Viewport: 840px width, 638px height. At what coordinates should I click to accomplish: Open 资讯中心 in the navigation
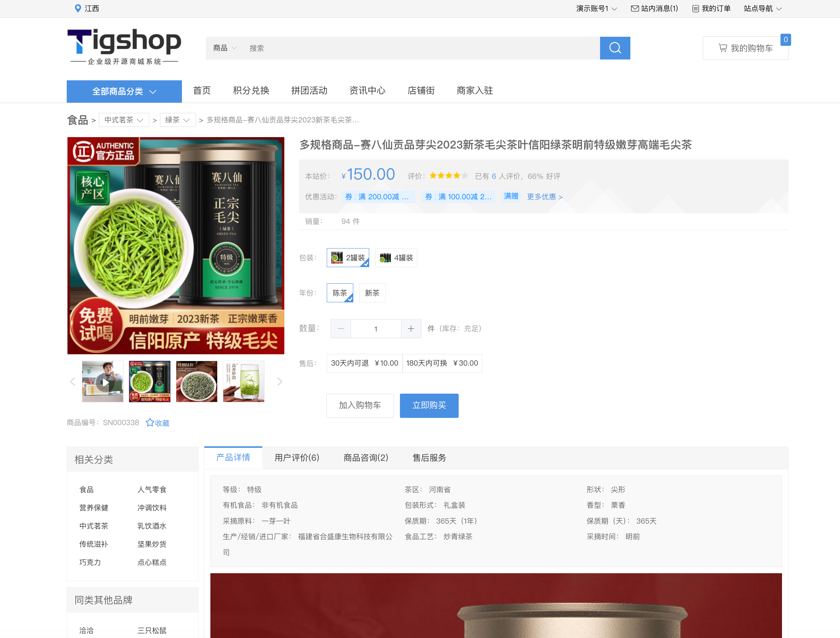[x=367, y=91]
